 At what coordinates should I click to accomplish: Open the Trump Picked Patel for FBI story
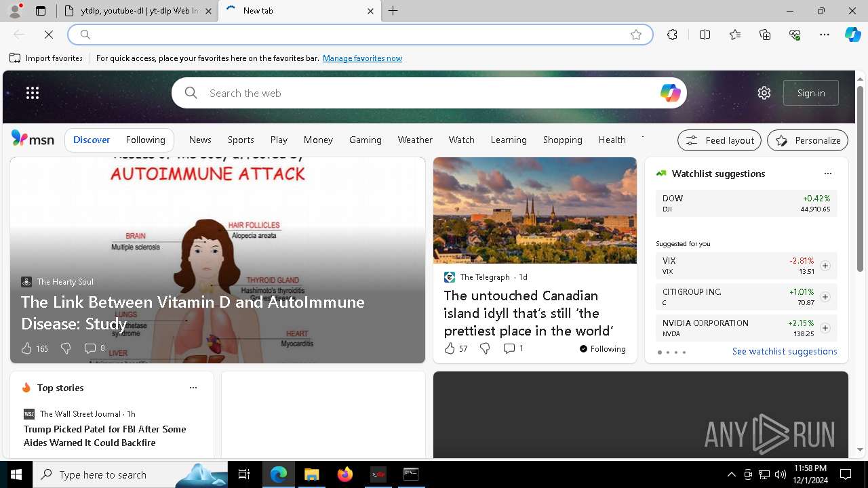[x=105, y=436]
